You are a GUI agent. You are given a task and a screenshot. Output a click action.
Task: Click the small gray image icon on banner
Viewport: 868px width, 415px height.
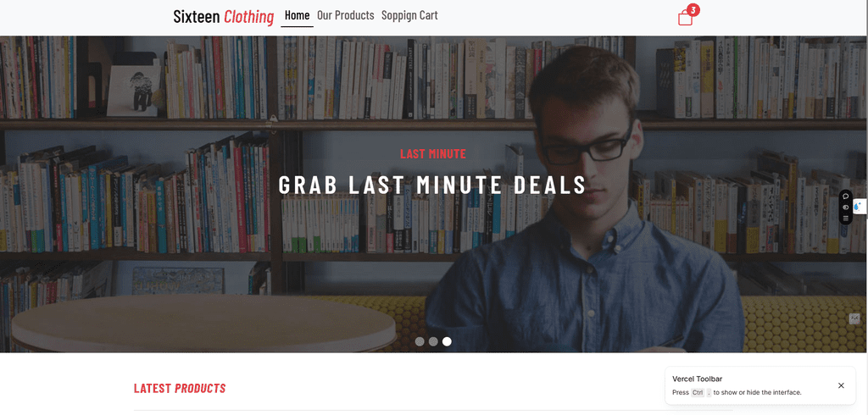coord(854,318)
